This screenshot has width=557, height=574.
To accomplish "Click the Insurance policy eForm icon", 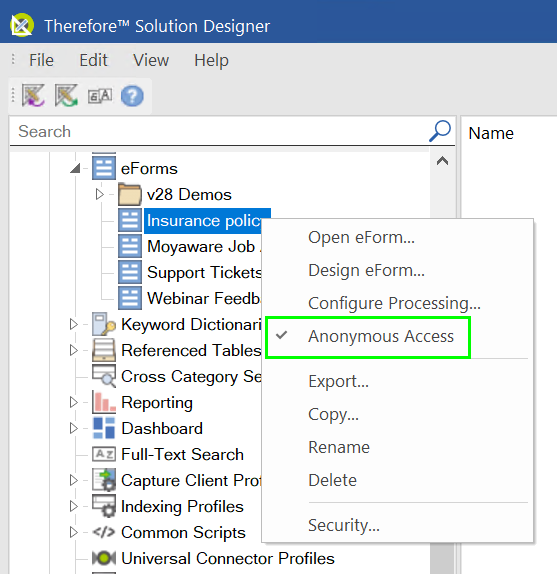I will click(x=130, y=220).
